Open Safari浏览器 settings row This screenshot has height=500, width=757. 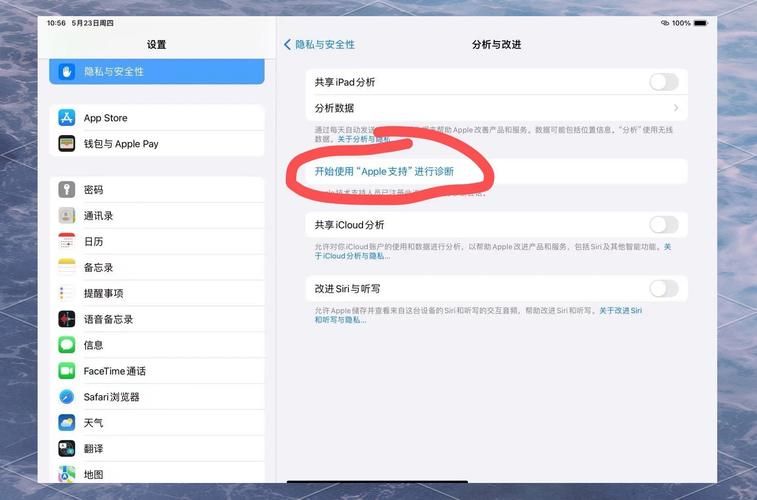(157, 397)
